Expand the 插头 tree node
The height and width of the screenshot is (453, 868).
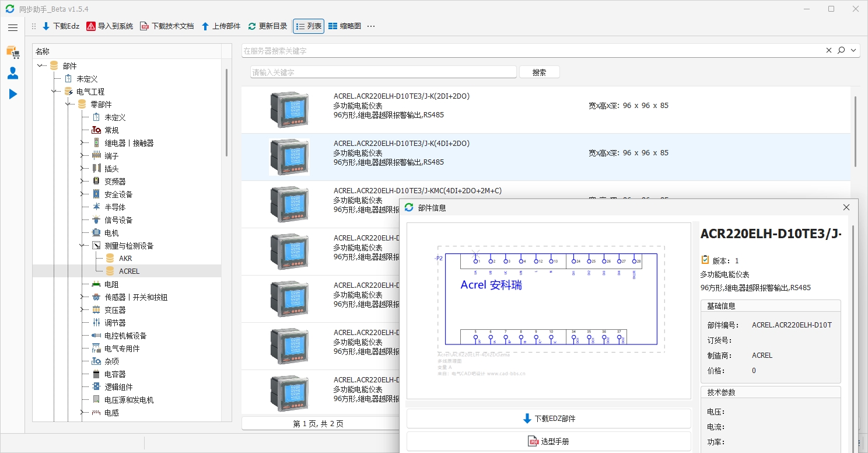(82, 169)
